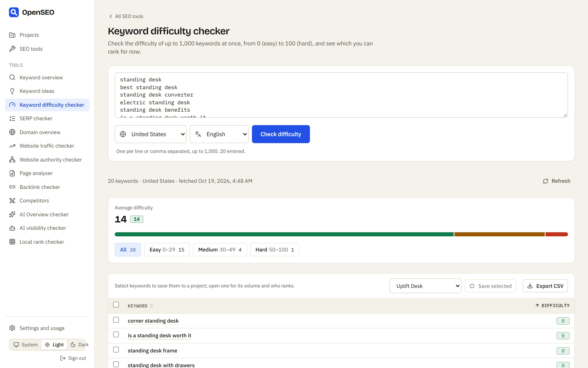Filter by Hard 50–100 keywords

coord(275,250)
